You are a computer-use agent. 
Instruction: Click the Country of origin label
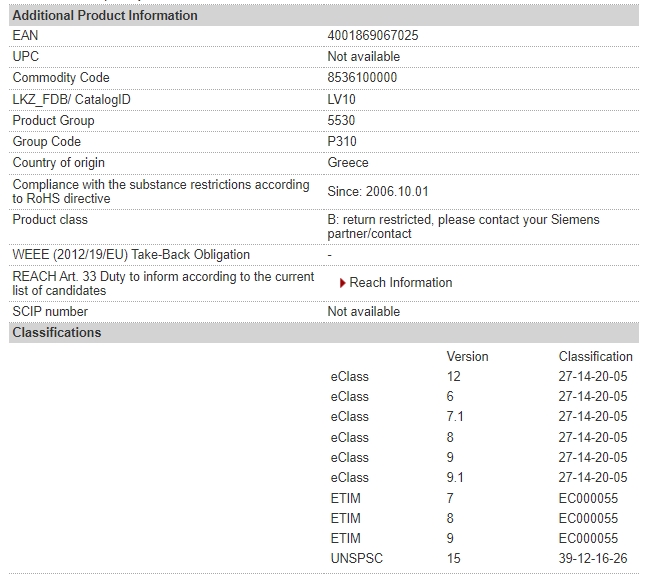58,163
